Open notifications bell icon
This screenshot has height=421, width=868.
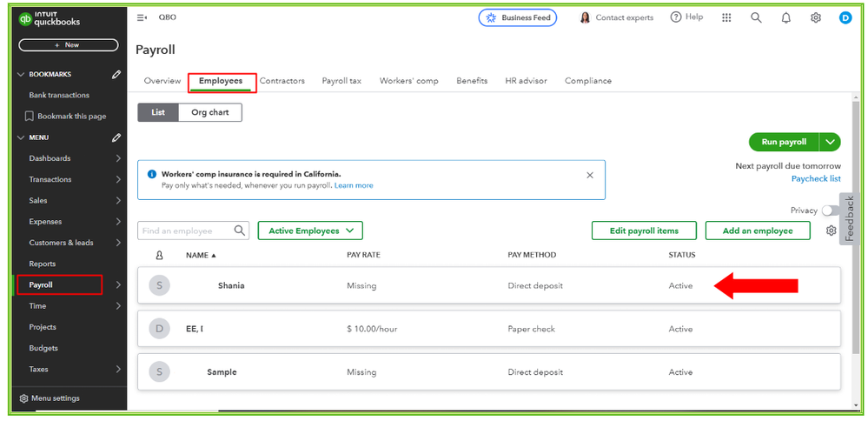[x=786, y=17]
